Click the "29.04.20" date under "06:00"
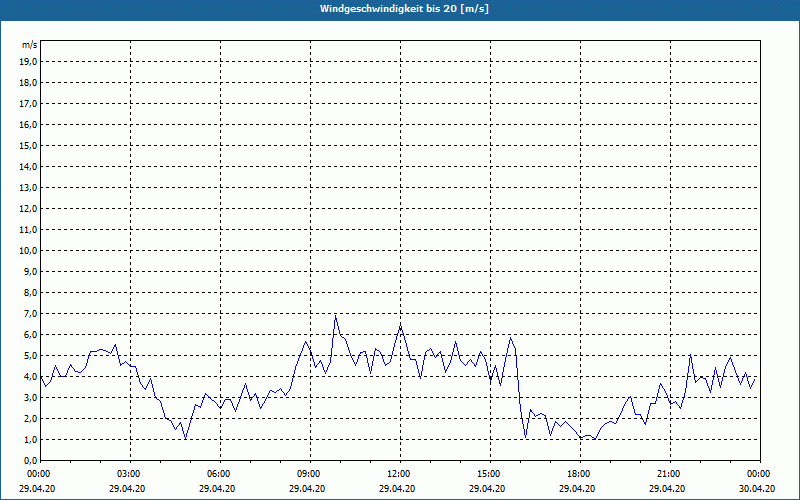Image resolution: width=800 pixels, height=500 pixels. [x=217, y=489]
